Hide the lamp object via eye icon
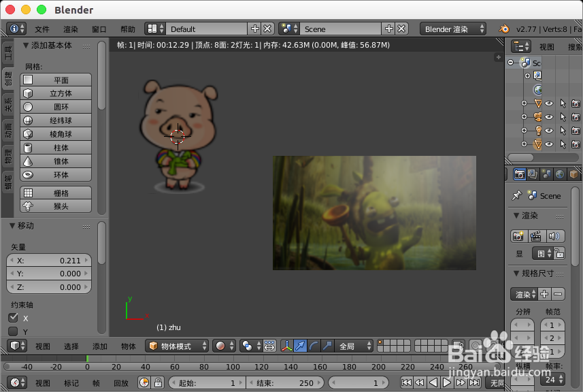 [x=549, y=131]
